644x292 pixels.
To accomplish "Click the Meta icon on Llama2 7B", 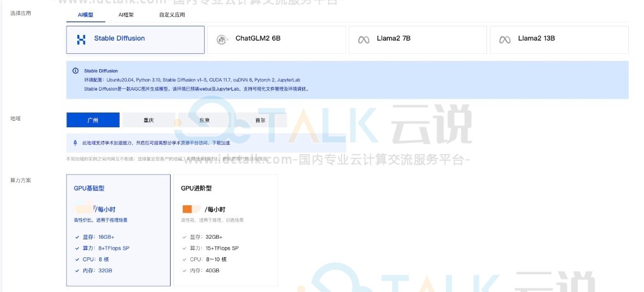I will pos(364,40).
